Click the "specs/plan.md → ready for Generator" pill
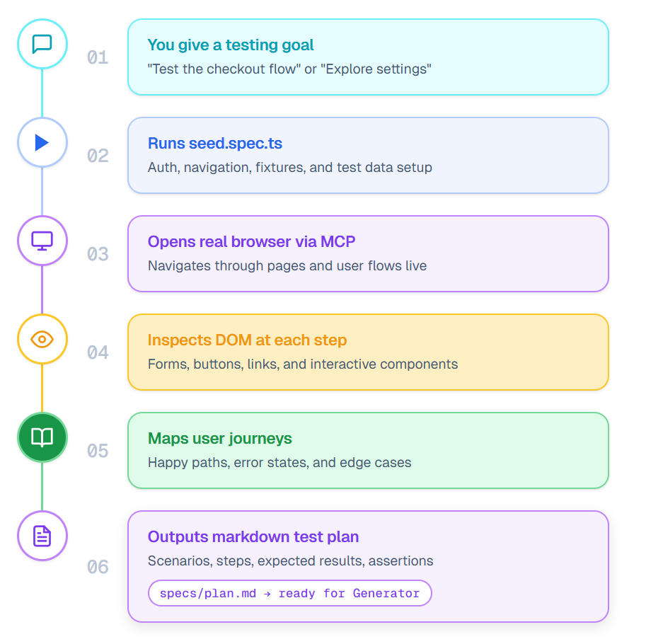This screenshot has height=644, width=663. tap(289, 593)
